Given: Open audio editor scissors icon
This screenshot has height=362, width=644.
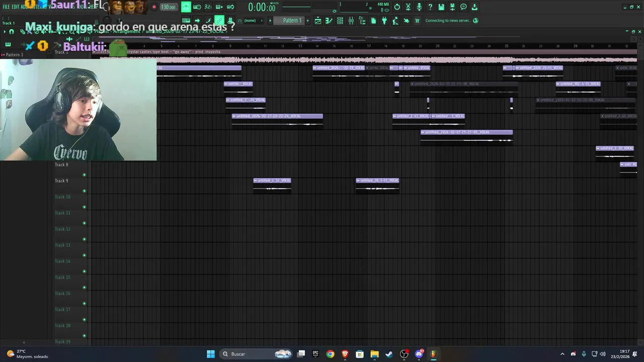Looking at the screenshot, I should click(x=408, y=7).
